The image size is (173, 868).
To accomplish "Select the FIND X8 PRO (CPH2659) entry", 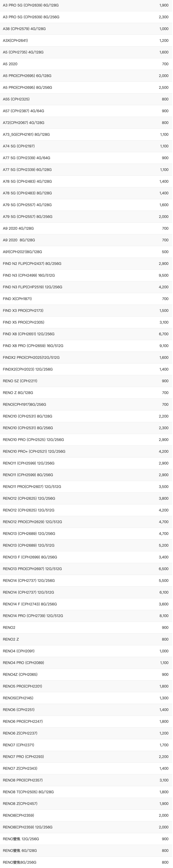I will (x=33, y=346).
